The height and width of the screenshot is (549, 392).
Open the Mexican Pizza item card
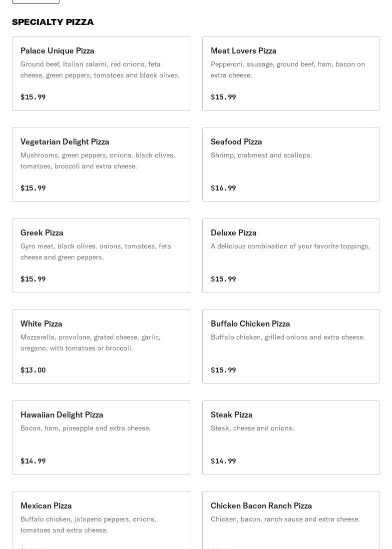101,520
